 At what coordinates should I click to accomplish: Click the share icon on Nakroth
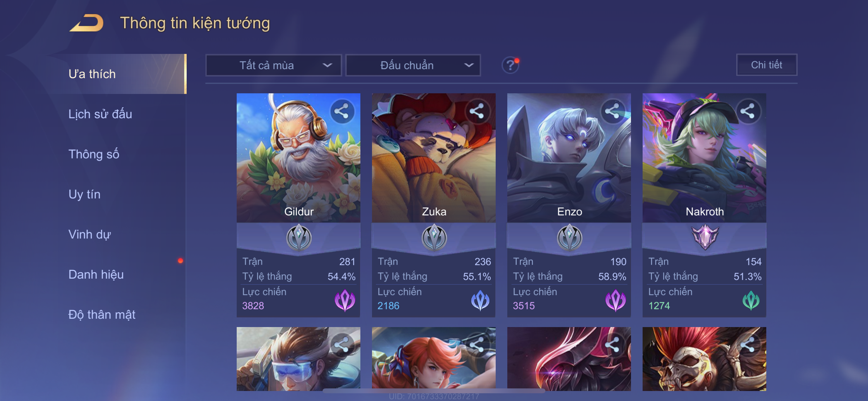point(748,111)
